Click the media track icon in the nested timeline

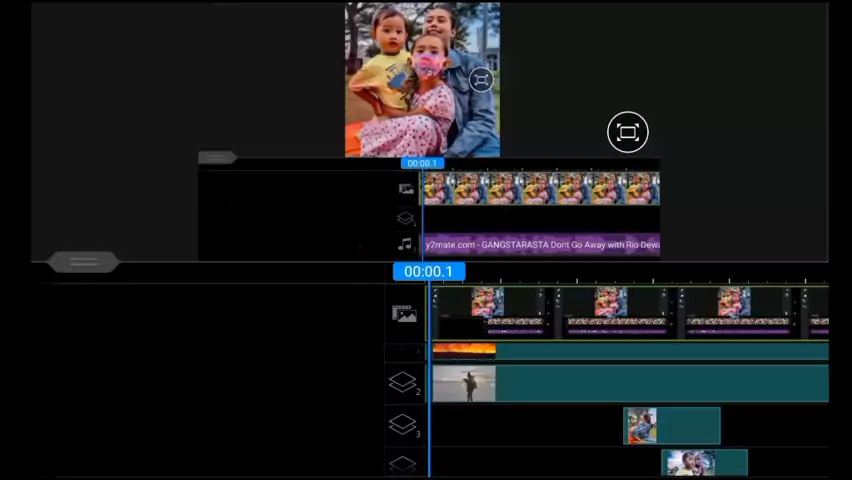pos(406,188)
